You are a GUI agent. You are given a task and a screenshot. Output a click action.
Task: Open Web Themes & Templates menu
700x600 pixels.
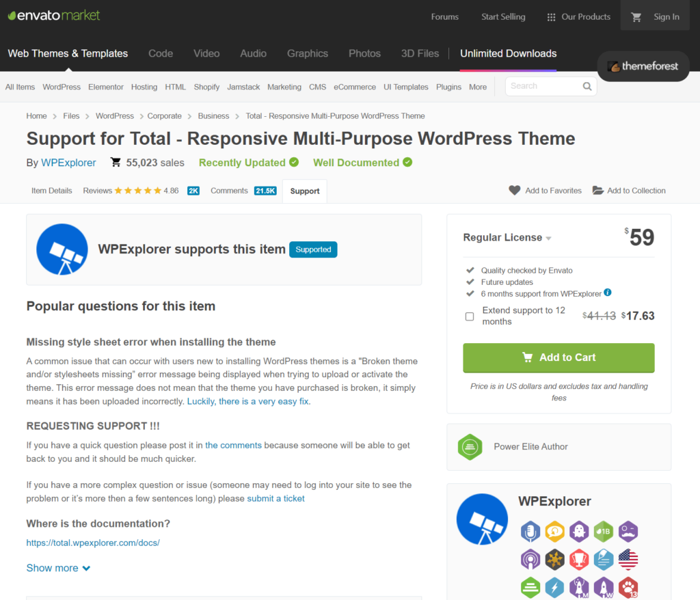pyautogui.click(x=68, y=53)
